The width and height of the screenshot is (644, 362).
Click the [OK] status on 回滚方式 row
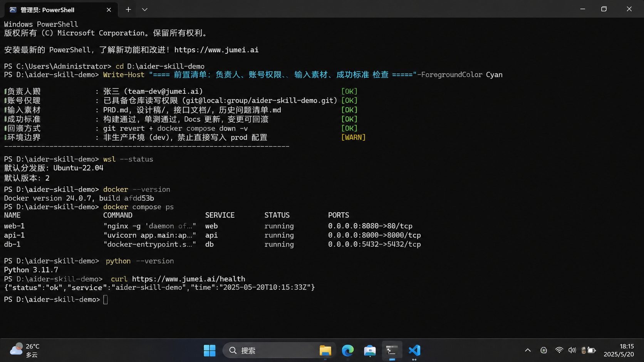coord(349,128)
